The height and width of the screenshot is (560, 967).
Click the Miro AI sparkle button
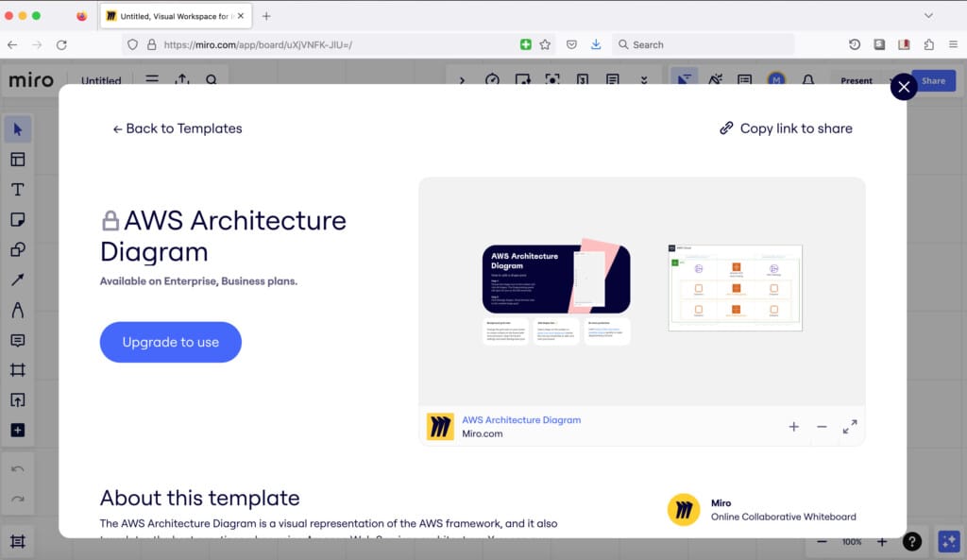click(949, 541)
